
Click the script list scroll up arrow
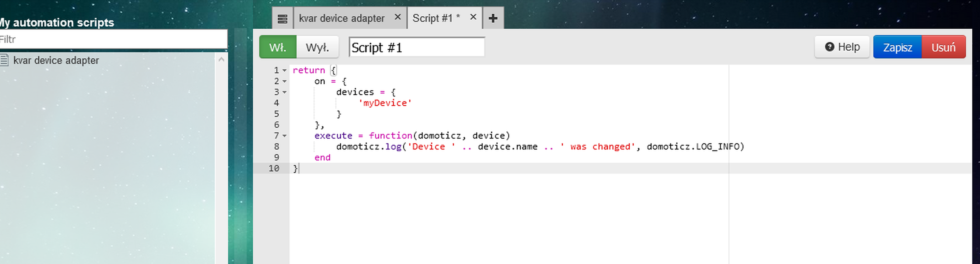(221, 59)
